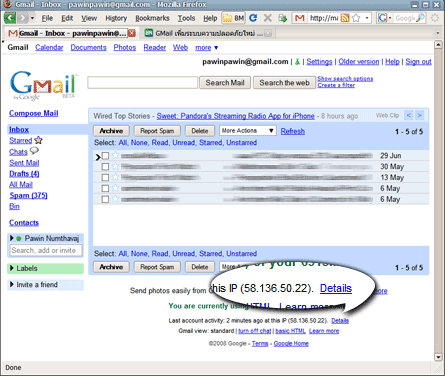Show the previous web clip

pyautogui.click(x=408, y=115)
